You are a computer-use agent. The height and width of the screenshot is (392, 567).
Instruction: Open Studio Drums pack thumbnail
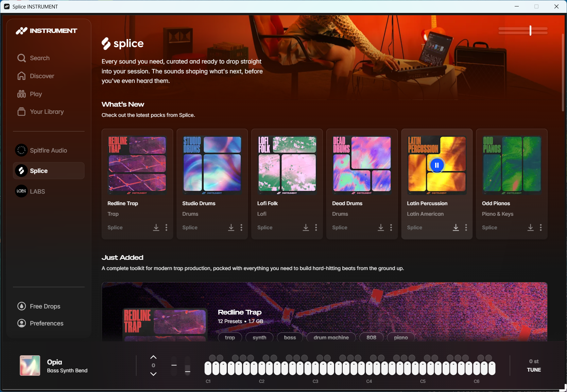212,165
